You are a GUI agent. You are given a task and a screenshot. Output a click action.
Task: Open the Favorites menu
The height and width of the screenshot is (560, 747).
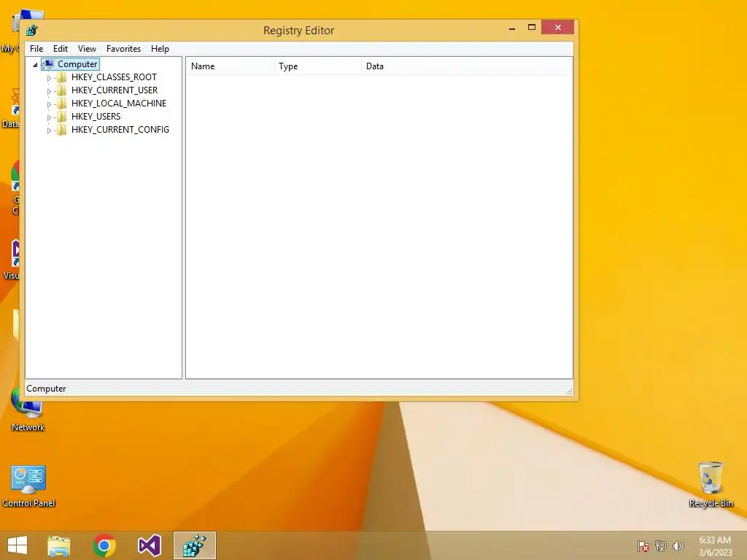(123, 49)
